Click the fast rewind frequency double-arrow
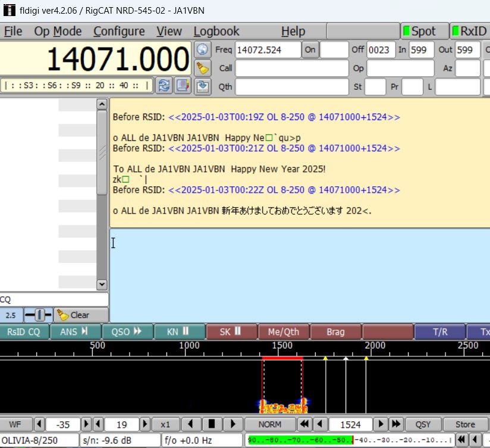This screenshot has width=490, height=448. (304, 424)
